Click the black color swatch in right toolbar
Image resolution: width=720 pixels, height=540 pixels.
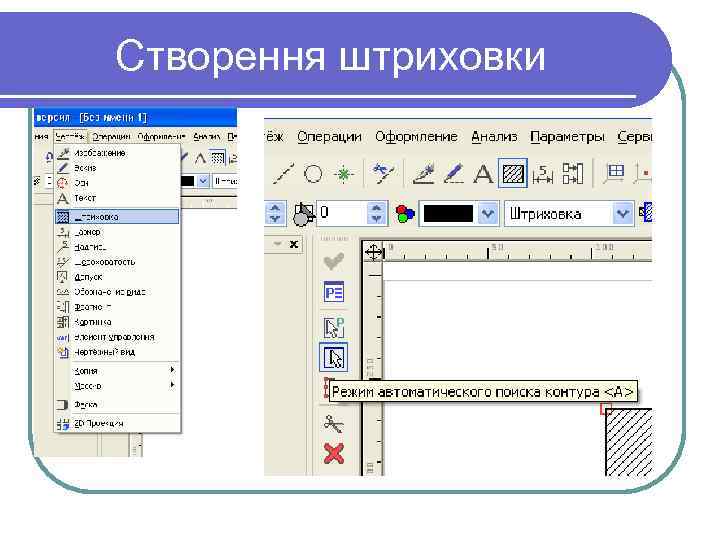tap(448, 214)
